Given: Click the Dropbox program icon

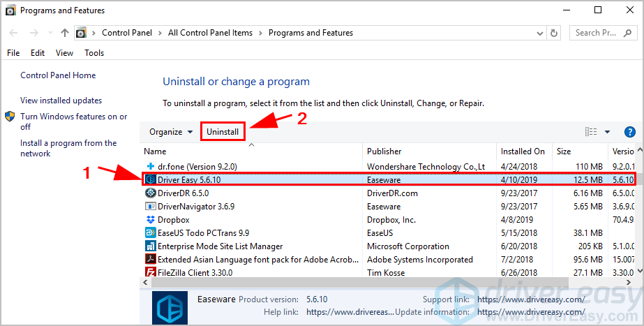Looking at the screenshot, I should [x=151, y=219].
